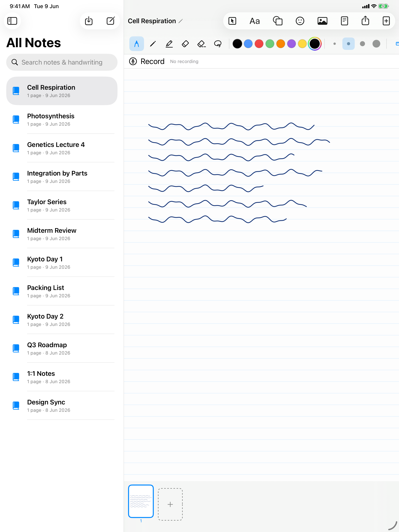Choose the highlighted second stroke size
The image size is (399, 532).
coord(348,44)
